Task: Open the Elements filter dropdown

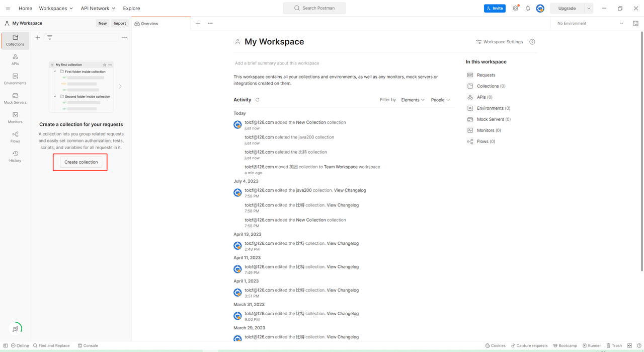Action: pos(413,100)
